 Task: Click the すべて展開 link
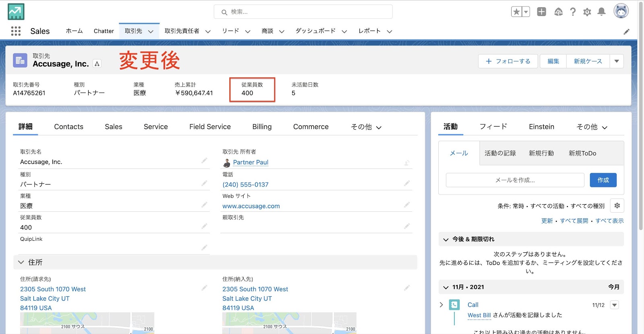574,221
